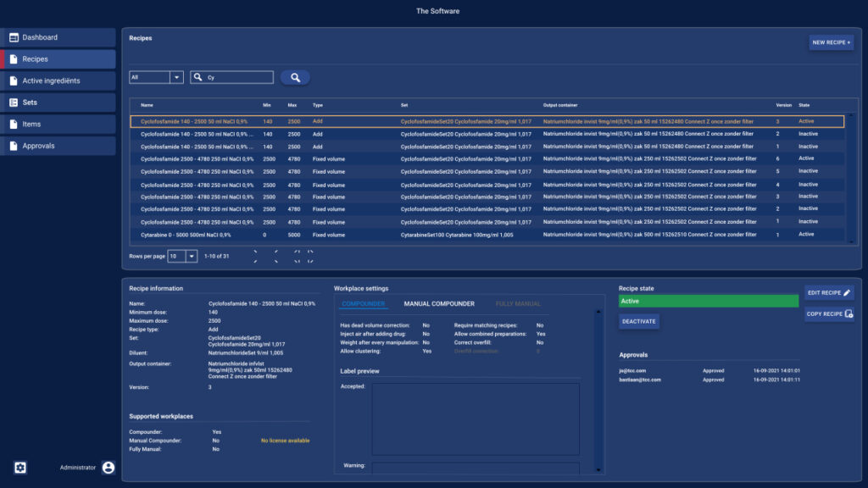Viewport: 868px width, 488px height.
Task: Click the Administrator user avatar icon
Action: coord(108,468)
